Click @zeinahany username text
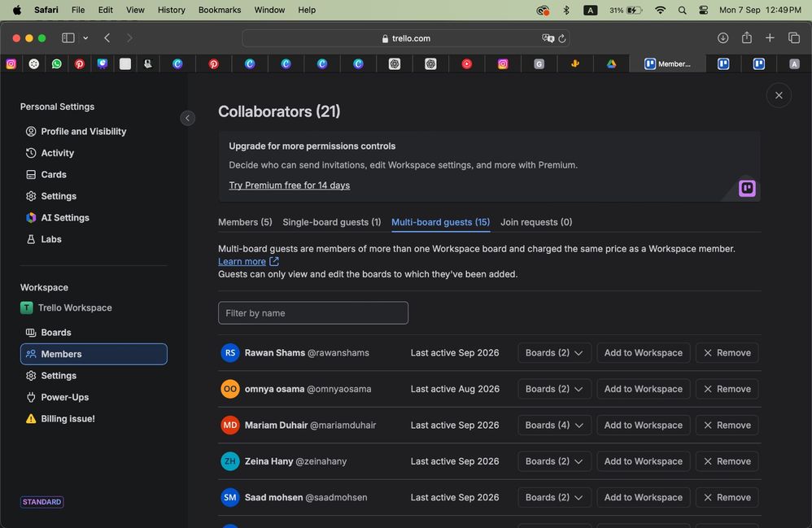The image size is (812, 528). click(321, 461)
